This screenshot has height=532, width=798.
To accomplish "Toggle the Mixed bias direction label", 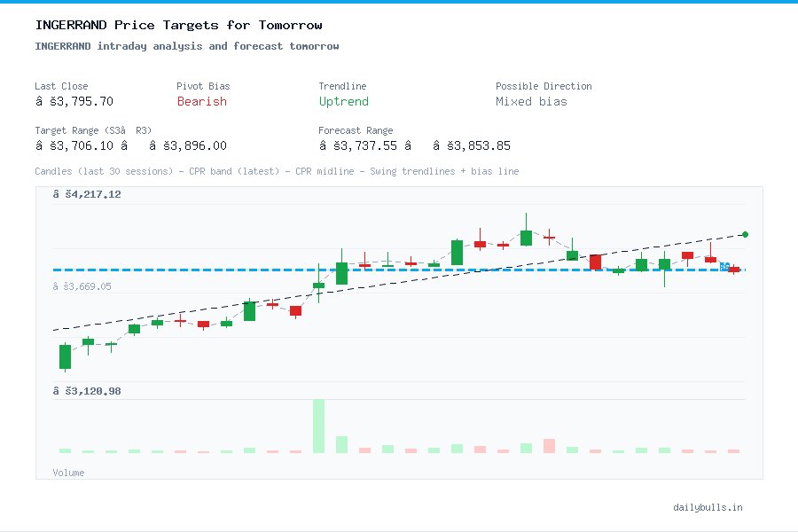I will pos(531,102).
